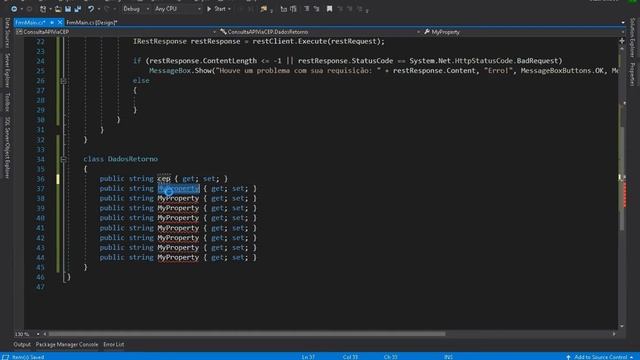Screen dimensions: 640x360
Task: Click the cep property name on line 36
Action: [x=164, y=179]
